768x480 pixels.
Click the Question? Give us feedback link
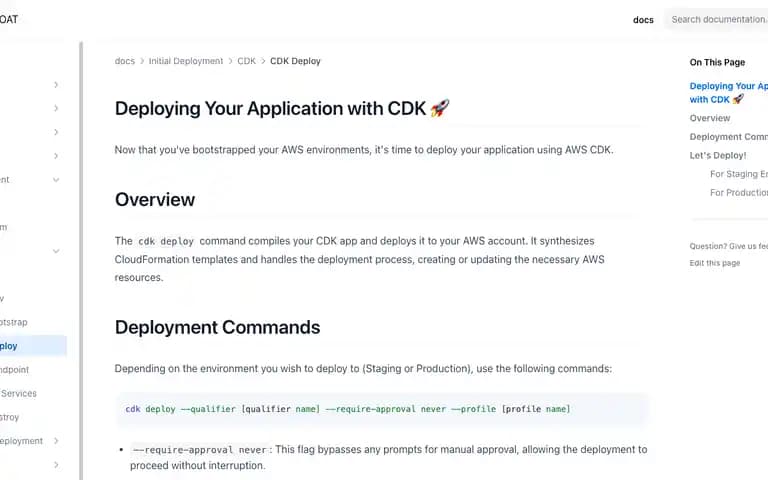coord(728,246)
